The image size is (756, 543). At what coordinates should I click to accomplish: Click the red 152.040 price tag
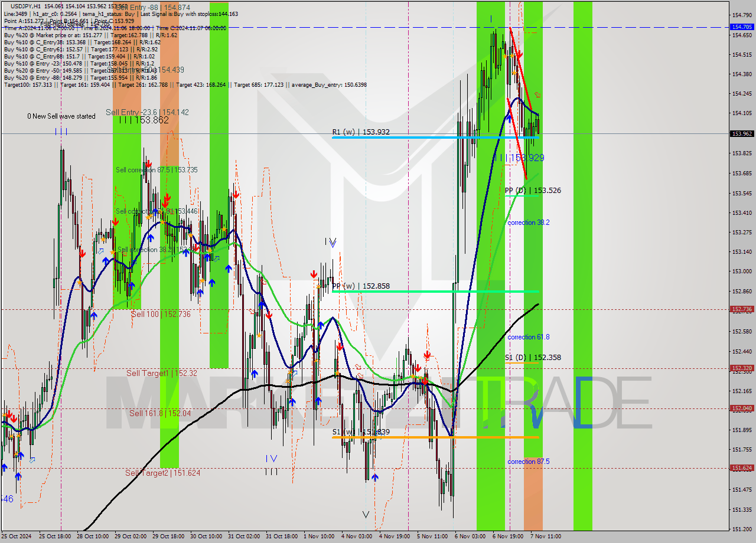coord(742,408)
